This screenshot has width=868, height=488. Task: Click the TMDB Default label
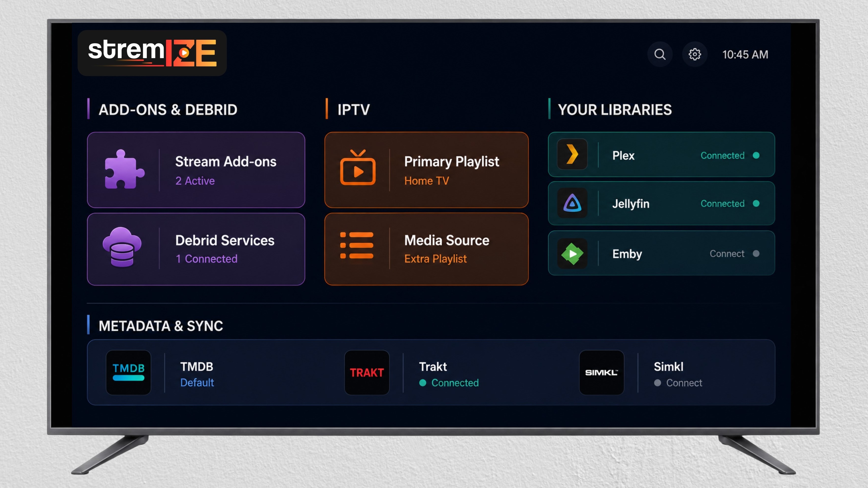tap(197, 383)
